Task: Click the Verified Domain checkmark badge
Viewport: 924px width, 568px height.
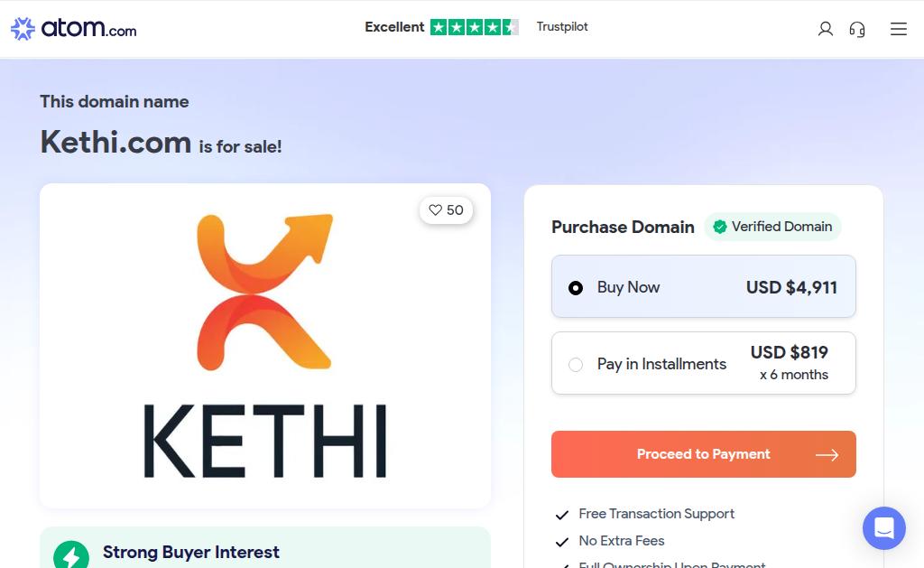Action: [720, 227]
